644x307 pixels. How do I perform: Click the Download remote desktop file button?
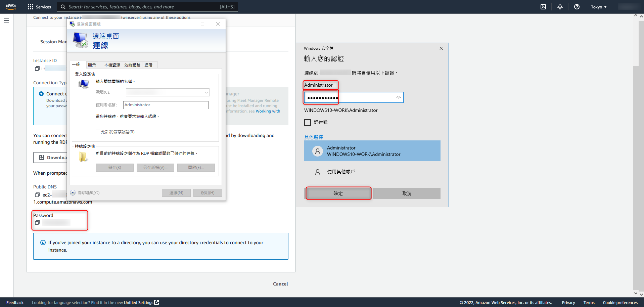pyautogui.click(x=50, y=158)
